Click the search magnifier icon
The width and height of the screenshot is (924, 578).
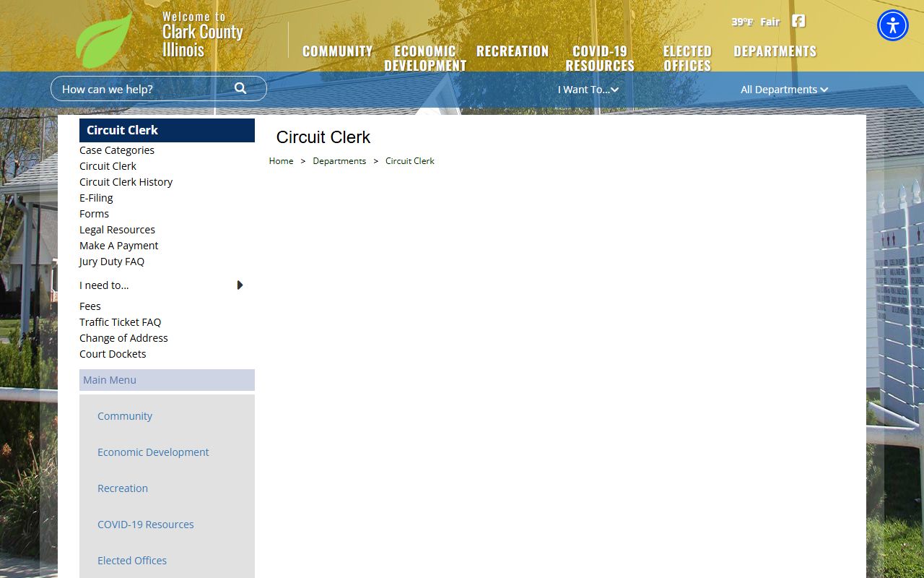240,88
